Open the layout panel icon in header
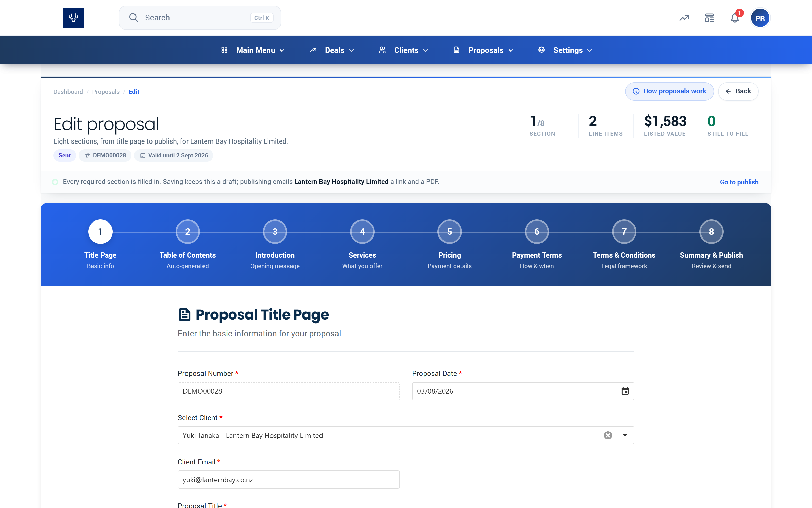Viewport: 812px width, 508px height. (709, 18)
